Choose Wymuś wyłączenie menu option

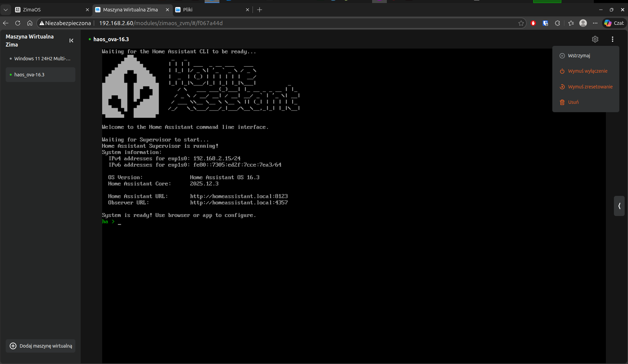point(587,71)
